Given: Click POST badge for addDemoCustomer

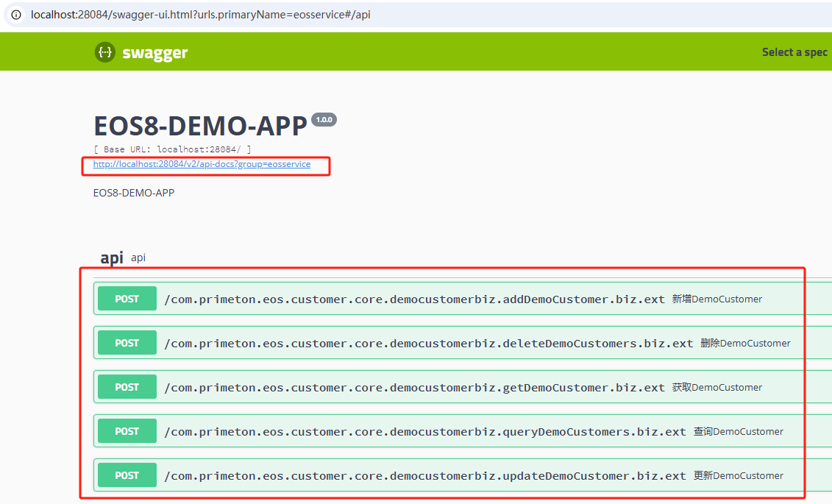Looking at the screenshot, I should click(127, 299).
